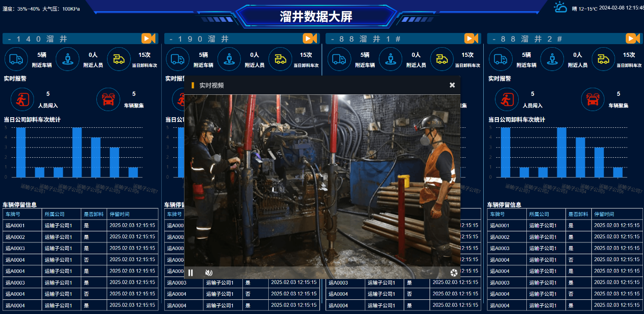644x314 pixels.
Task: Mute the real-time video sound
Action: [208, 273]
